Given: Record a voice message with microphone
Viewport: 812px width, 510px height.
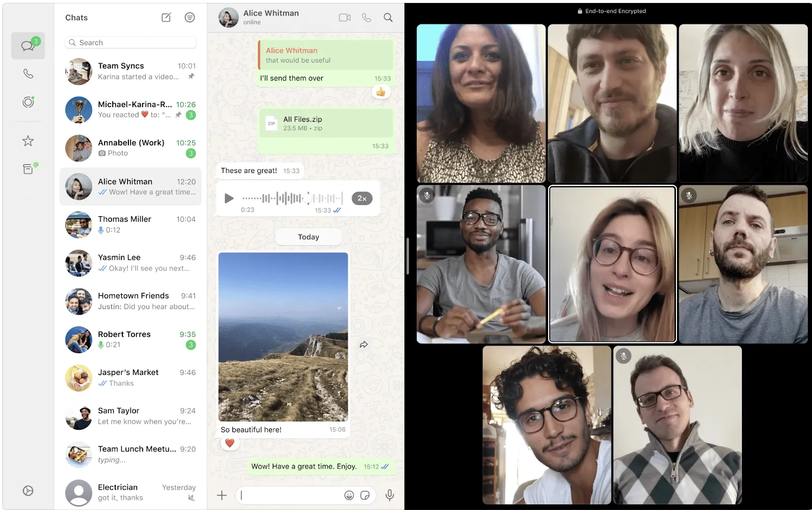Looking at the screenshot, I should pyautogui.click(x=390, y=495).
